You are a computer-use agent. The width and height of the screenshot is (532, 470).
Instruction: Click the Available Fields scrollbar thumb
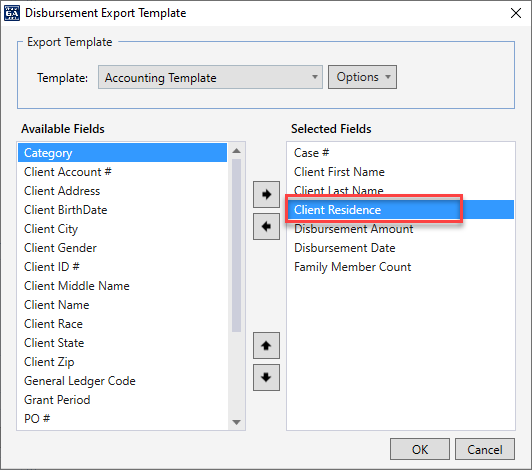tap(236, 245)
